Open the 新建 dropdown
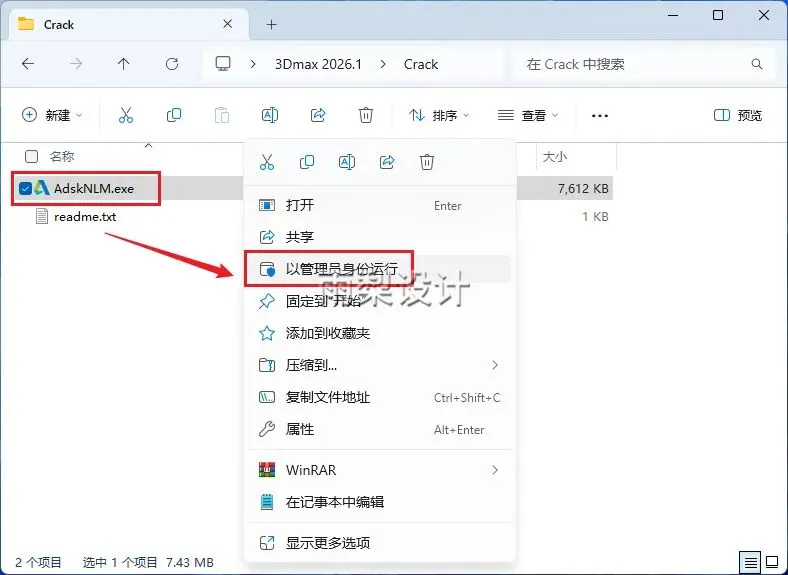The width and height of the screenshot is (788, 575). pos(52,115)
